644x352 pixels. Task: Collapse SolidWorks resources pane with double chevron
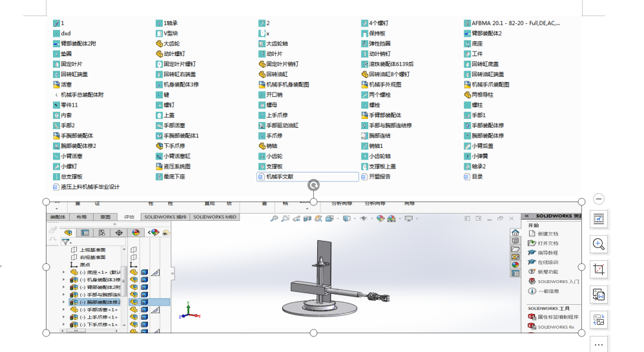point(526,216)
